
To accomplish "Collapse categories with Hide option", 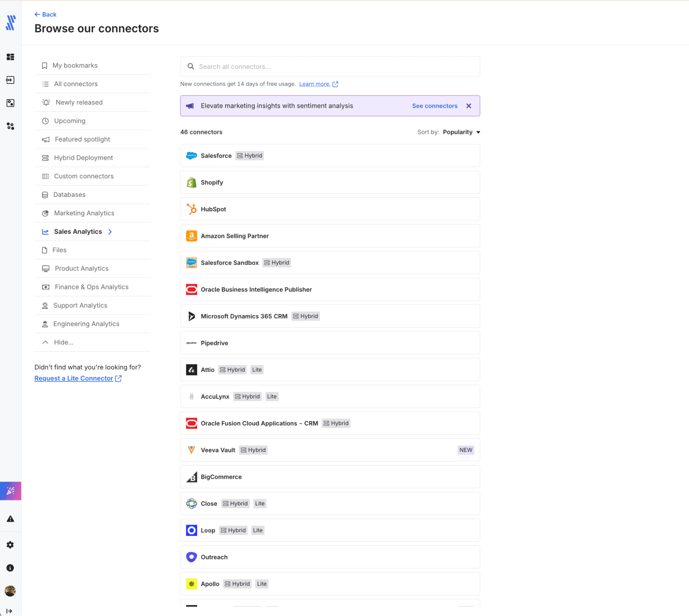I will 63,342.
